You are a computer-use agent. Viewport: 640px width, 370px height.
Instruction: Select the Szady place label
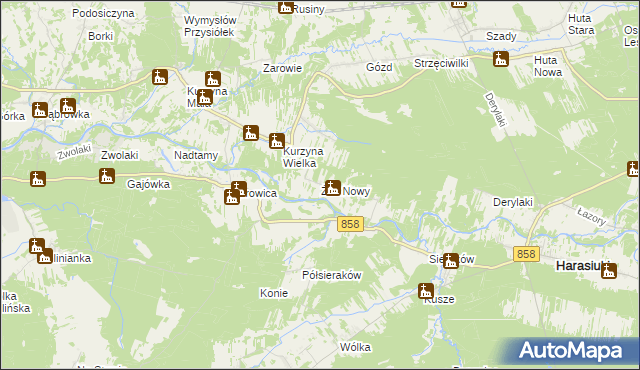click(x=501, y=36)
